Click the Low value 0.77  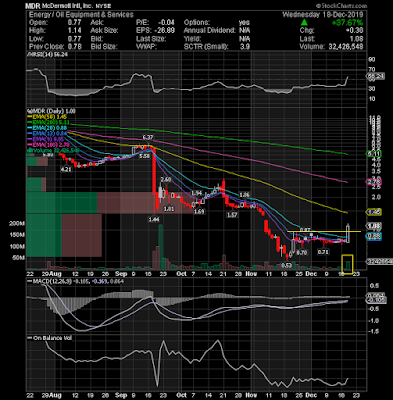tap(74, 39)
